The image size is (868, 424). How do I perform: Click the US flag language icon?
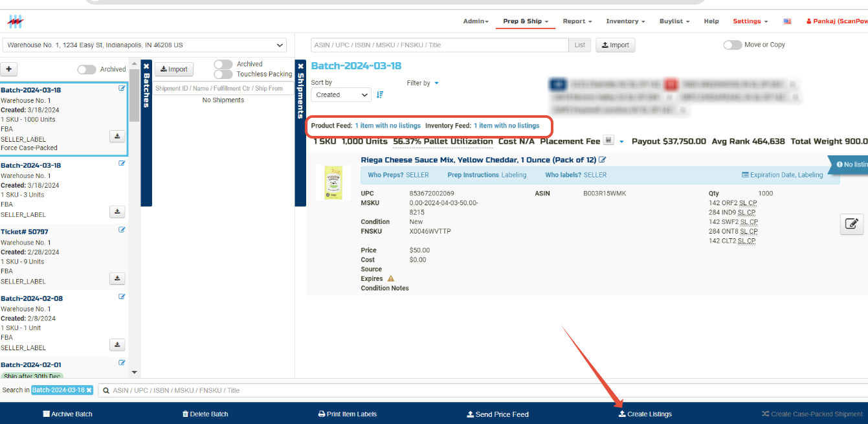point(787,21)
